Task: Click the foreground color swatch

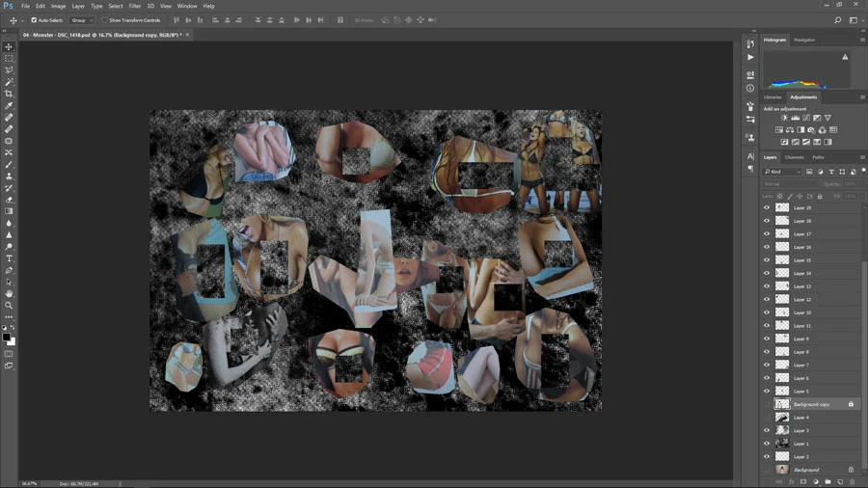Action: pos(7,337)
